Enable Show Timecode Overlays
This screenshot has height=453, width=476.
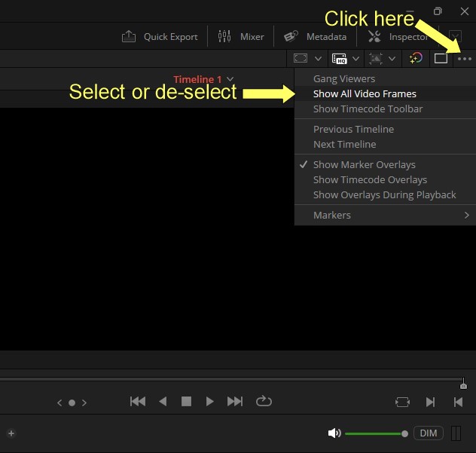(x=385, y=180)
